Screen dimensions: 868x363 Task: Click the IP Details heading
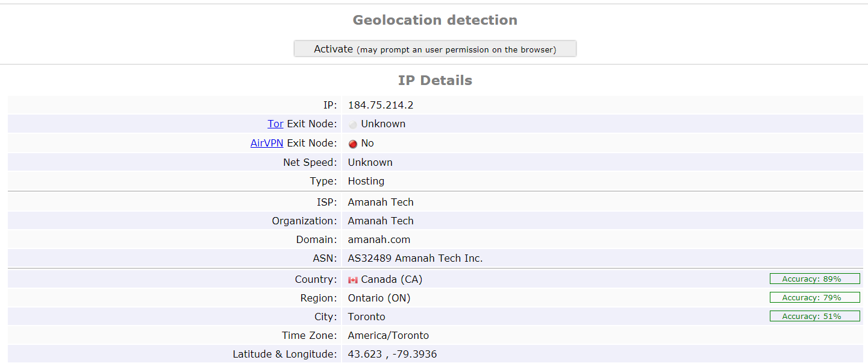click(x=435, y=80)
